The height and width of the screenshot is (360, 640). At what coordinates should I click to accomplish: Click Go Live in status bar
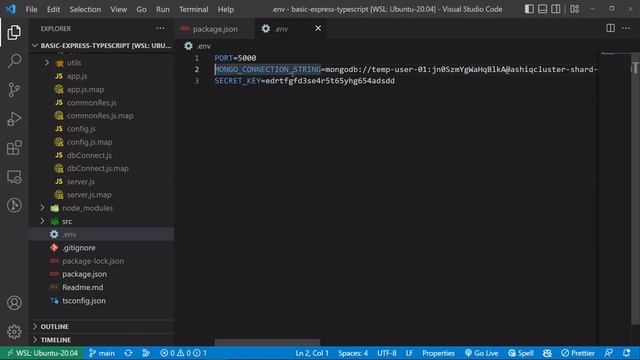tap(482, 353)
